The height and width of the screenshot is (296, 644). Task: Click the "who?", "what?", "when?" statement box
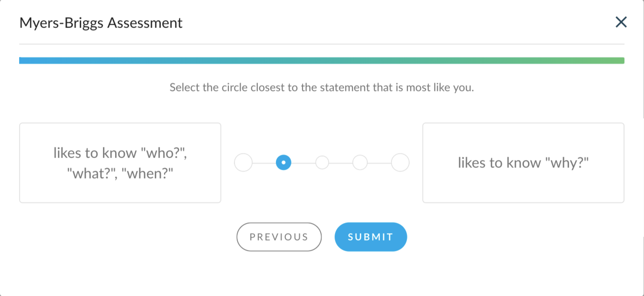pyautogui.click(x=120, y=163)
